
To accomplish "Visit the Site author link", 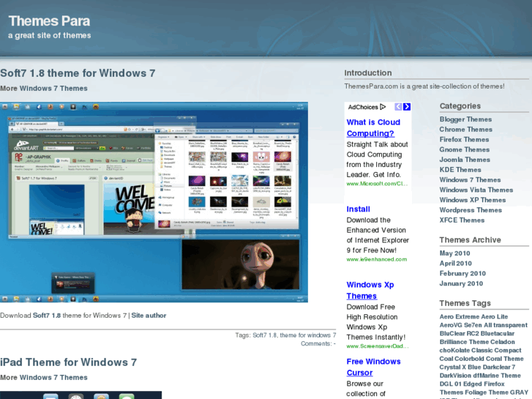I will pyautogui.click(x=149, y=316).
